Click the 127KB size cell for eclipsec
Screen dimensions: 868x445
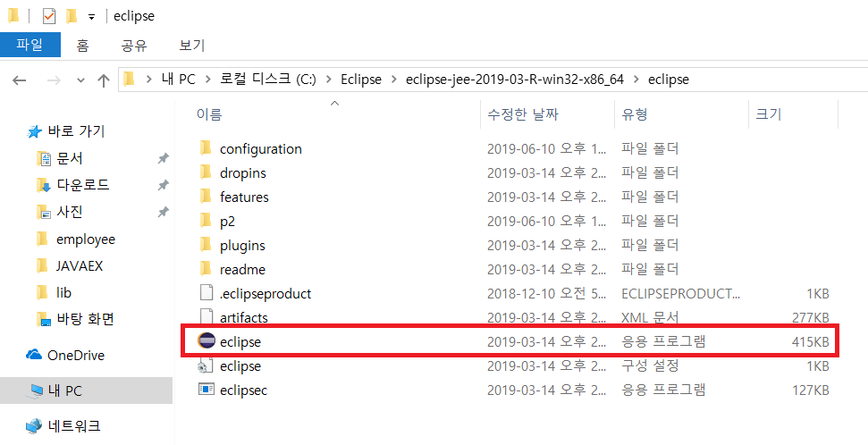click(x=810, y=390)
